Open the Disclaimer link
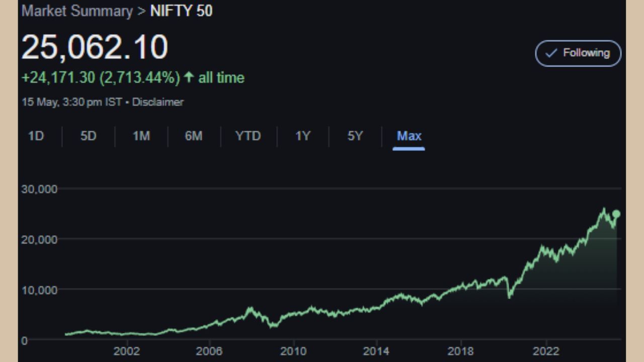The width and height of the screenshot is (644, 362). (158, 102)
